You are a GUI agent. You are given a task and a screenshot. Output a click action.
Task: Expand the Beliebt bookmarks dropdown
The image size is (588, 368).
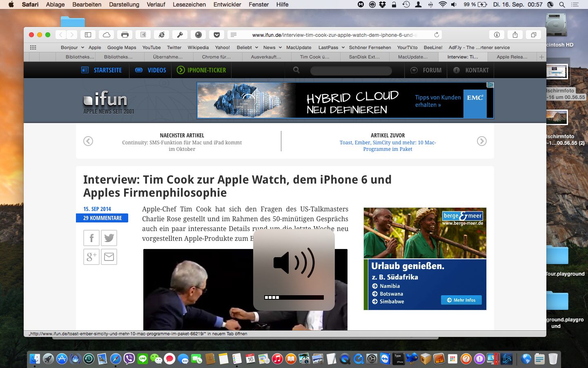click(x=247, y=47)
